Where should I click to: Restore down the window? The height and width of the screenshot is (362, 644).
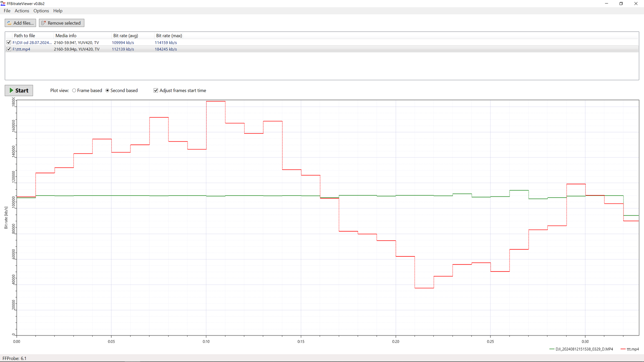(x=621, y=4)
